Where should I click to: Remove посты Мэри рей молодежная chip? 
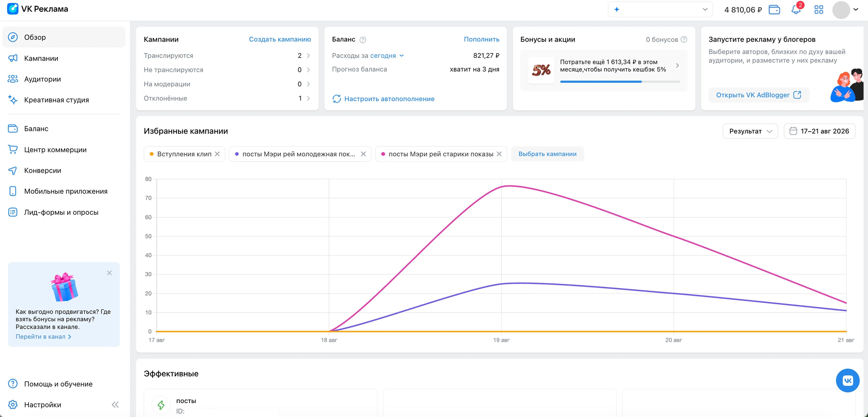pos(363,154)
